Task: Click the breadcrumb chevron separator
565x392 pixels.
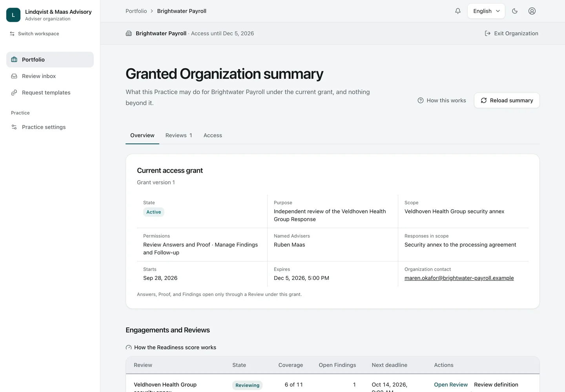Action: (152, 11)
